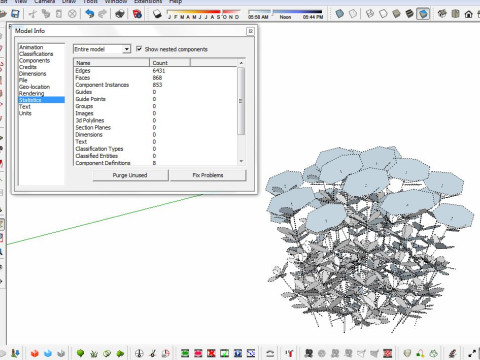Switch to Shaded face style
Screen dimensions: 480x360
tap(396, 14)
